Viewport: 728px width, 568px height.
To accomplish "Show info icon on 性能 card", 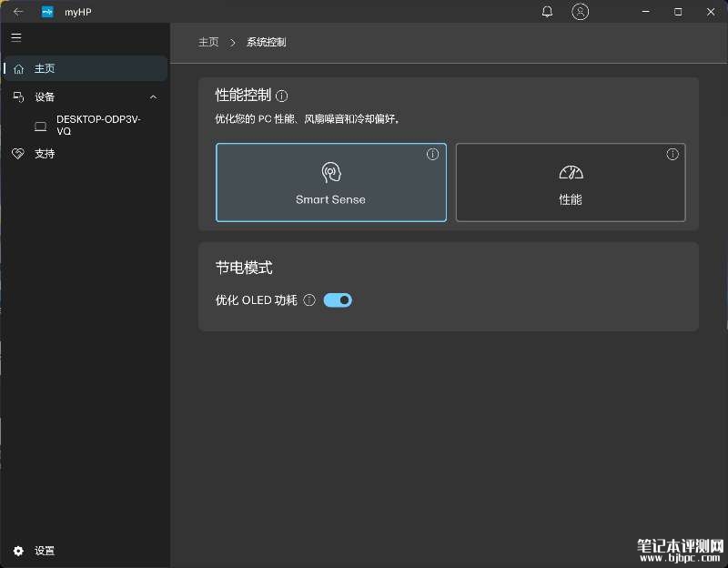I will 672,154.
